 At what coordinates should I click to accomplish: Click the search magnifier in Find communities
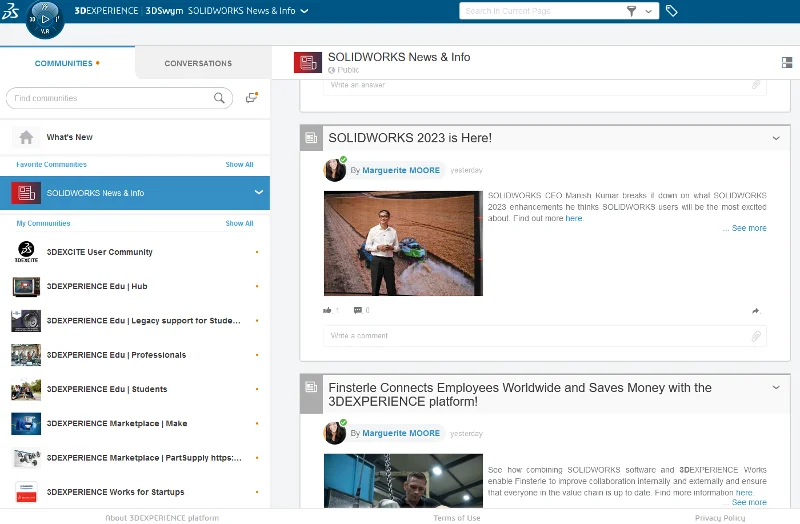[x=219, y=98]
